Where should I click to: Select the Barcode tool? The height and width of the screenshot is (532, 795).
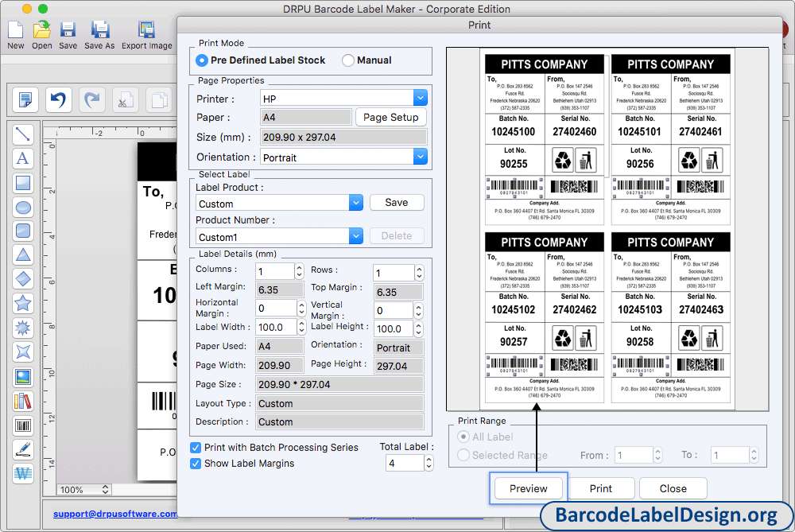pos(23,425)
